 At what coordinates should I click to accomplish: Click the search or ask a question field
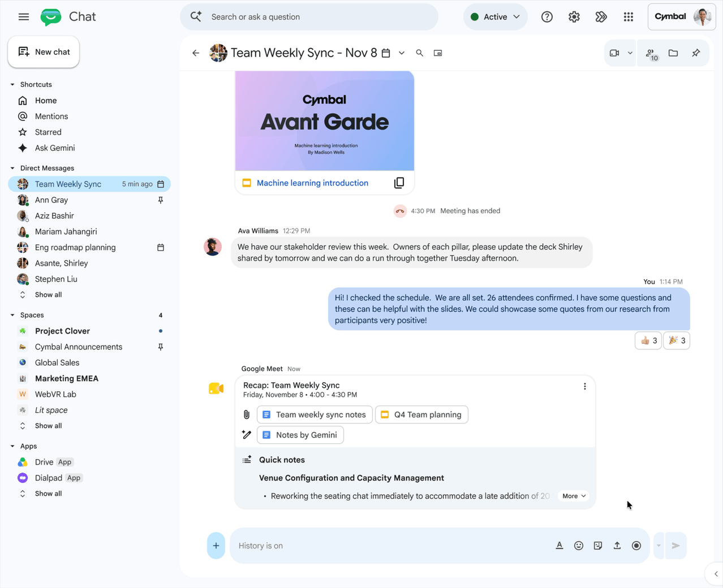[309, 17]
